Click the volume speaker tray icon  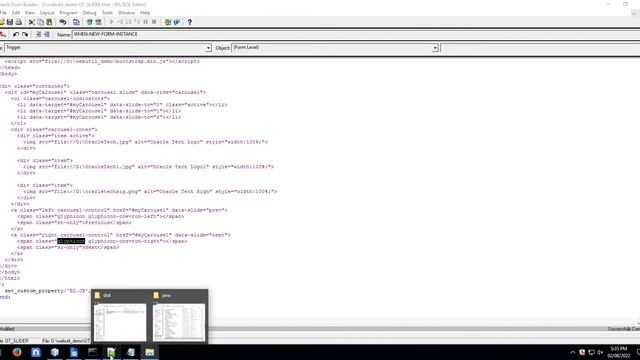[x=600, y=352]
